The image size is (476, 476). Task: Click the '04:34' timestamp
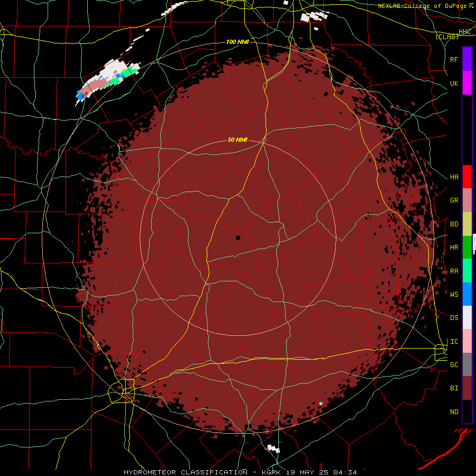coord(345,472)
